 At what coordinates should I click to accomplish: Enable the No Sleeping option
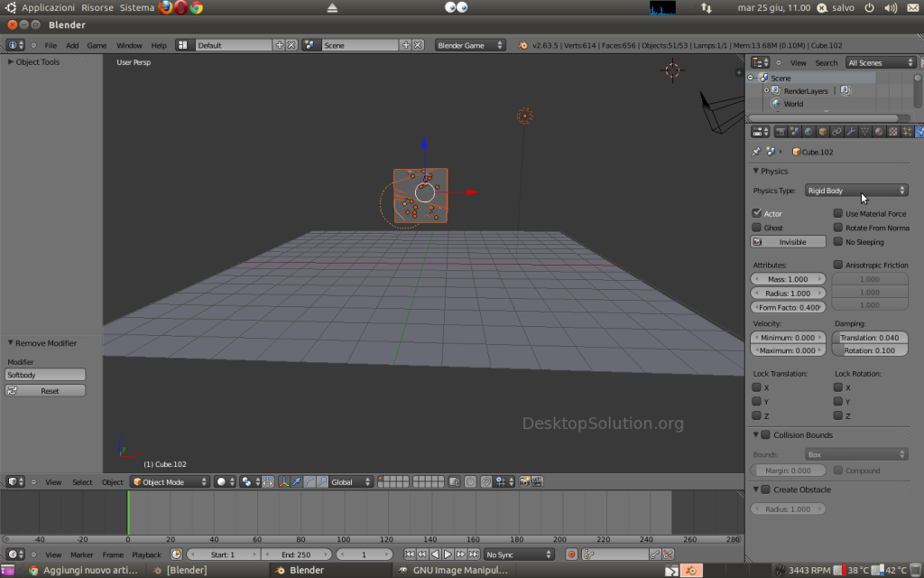point(838,242)
